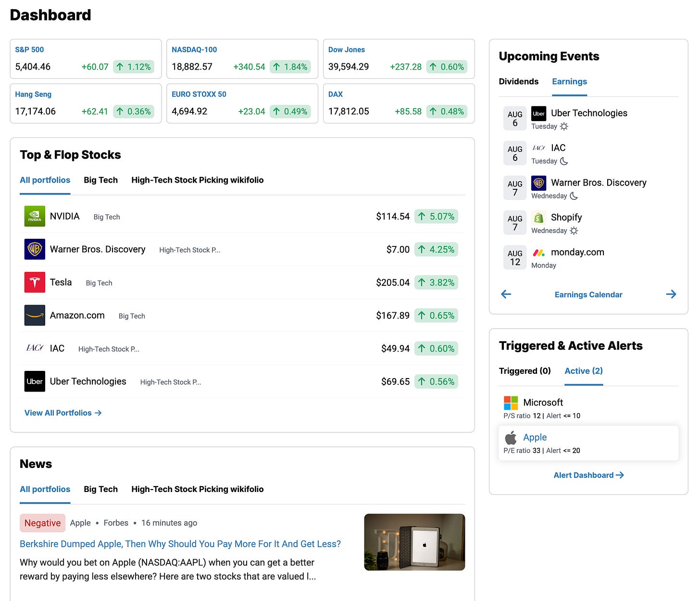The height and width of the screenshot is (601, 700).
Task: Click the AUG 12 date badge
Action: pyautogui.click(x=515, y=258)
